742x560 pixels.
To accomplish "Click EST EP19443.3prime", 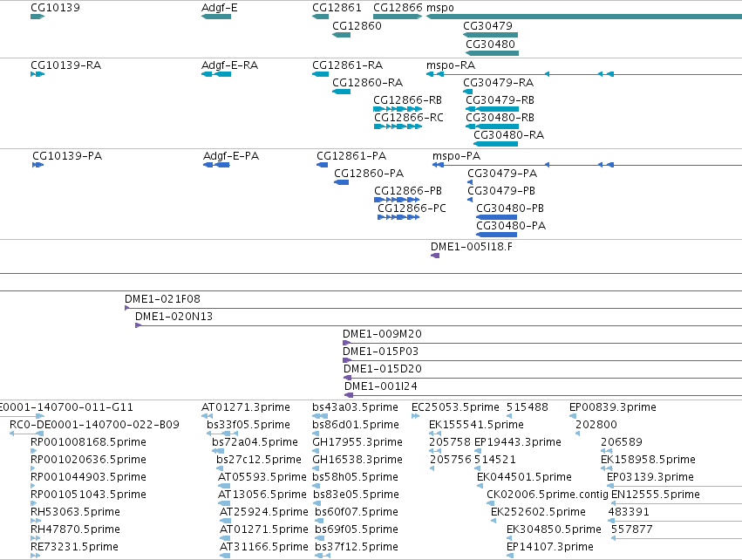I will [478, 451].
